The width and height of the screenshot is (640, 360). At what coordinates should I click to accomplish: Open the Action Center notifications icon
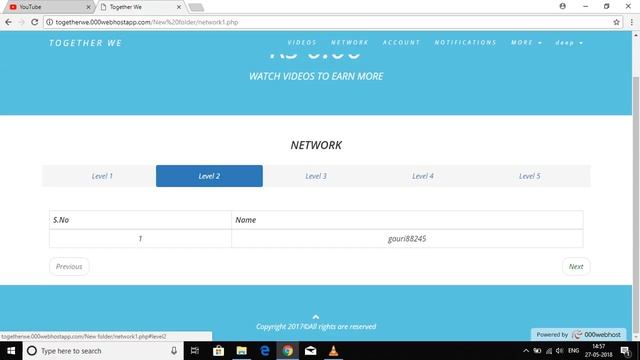[x=625, y=351]
